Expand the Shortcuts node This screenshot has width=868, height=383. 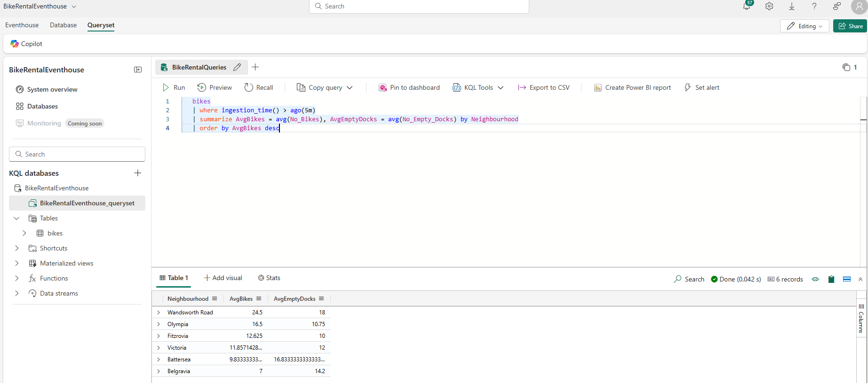tap(16, 248)
